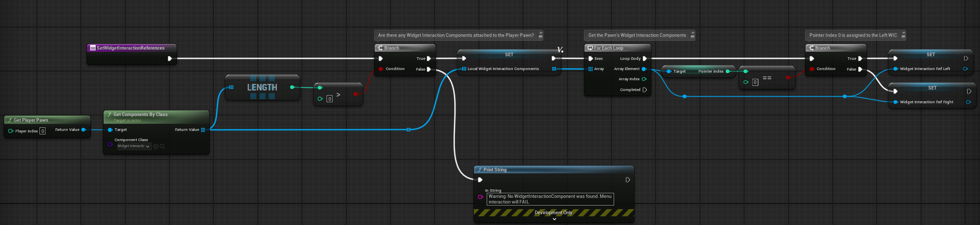Click the output pin of Widget Interaction Ref Right
980x225 pixels.
968,102
